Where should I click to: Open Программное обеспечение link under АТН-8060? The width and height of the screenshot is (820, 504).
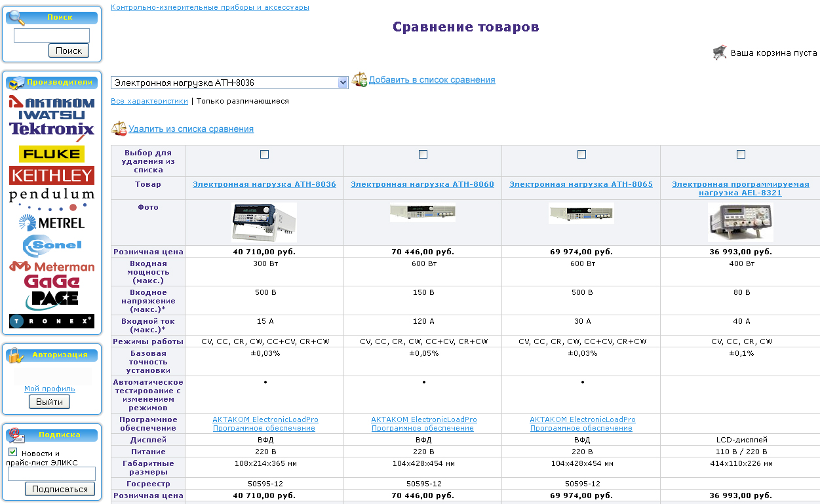click(423, 428)
